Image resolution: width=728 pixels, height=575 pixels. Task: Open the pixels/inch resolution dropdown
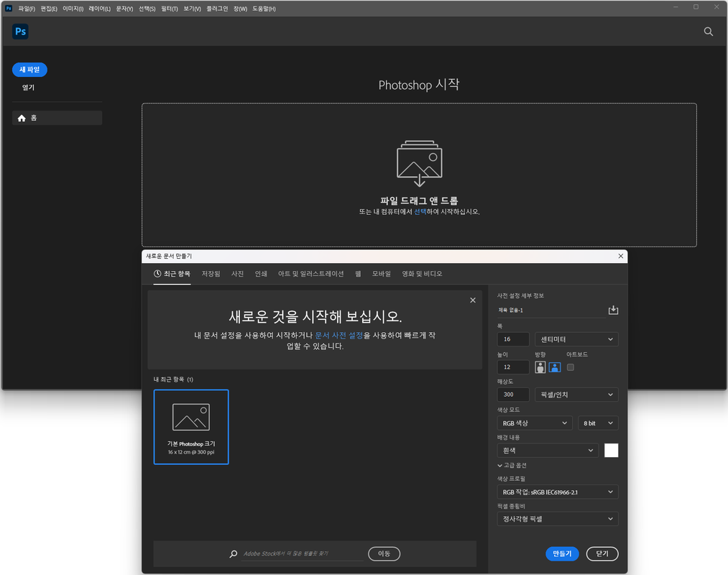576,395
